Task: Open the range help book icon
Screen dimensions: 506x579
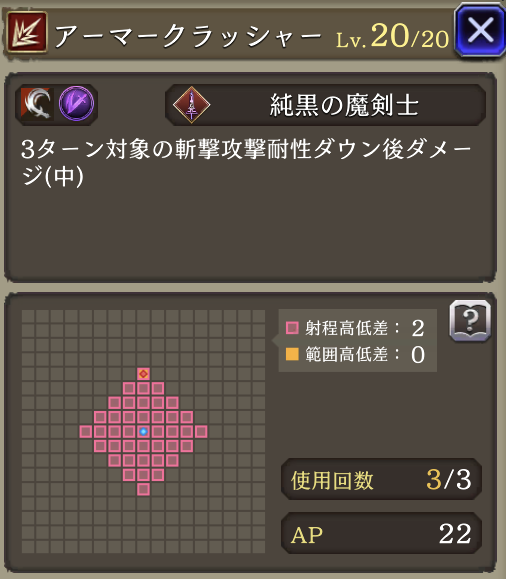Action: coord(470,321)
